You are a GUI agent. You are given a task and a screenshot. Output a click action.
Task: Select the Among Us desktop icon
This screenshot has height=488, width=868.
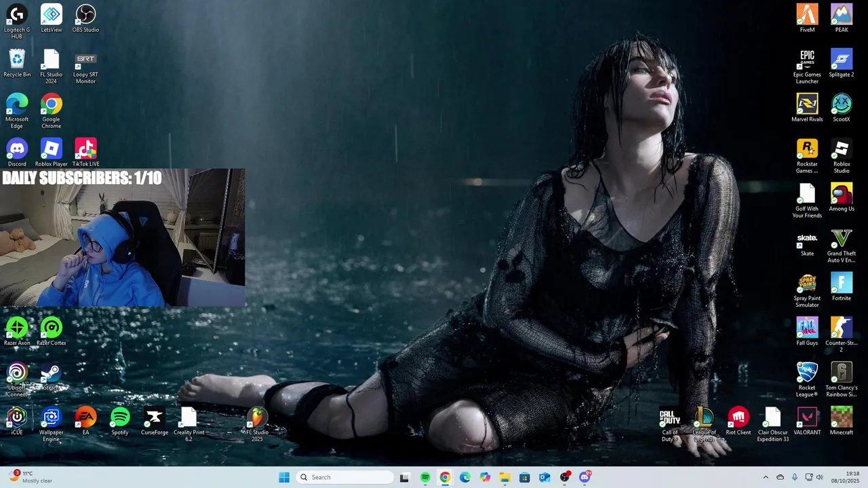[x=842, y=197]
